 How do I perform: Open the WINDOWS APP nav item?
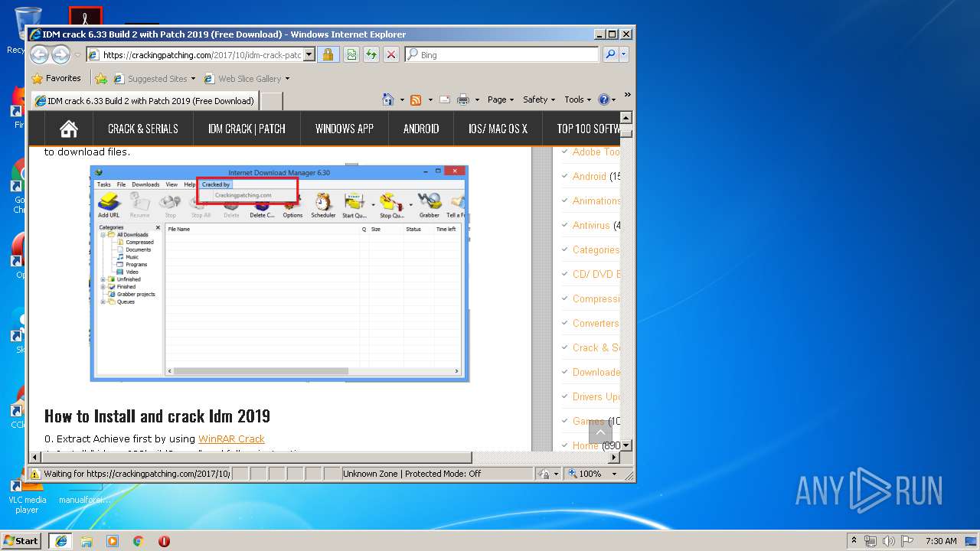click(345, 129)
